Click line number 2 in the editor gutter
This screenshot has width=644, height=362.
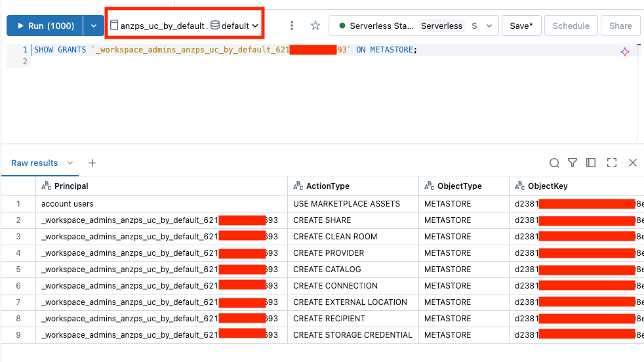25,61
